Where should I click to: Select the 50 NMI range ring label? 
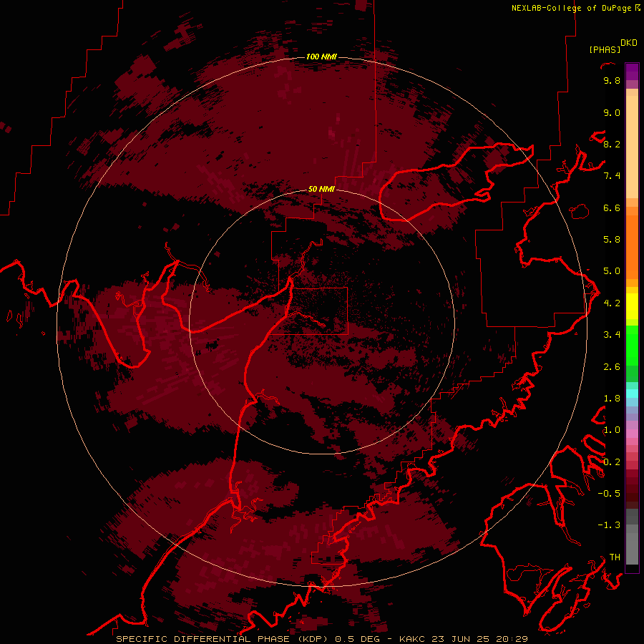tap(321, 189)
